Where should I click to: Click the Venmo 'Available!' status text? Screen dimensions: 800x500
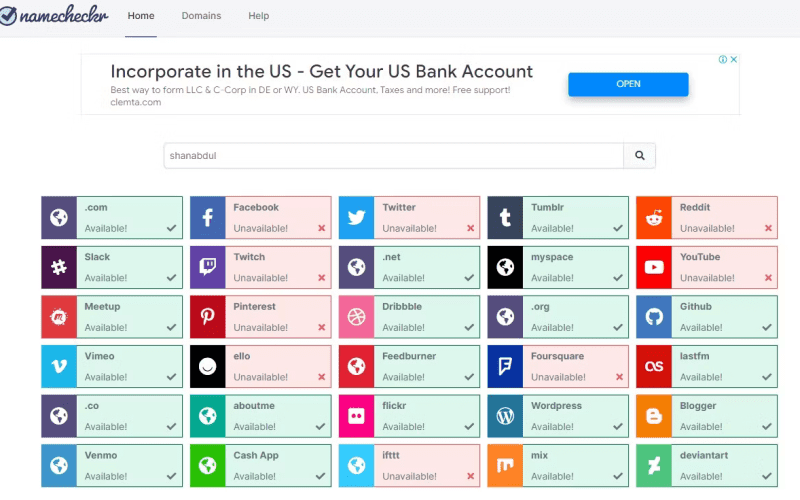106,476
